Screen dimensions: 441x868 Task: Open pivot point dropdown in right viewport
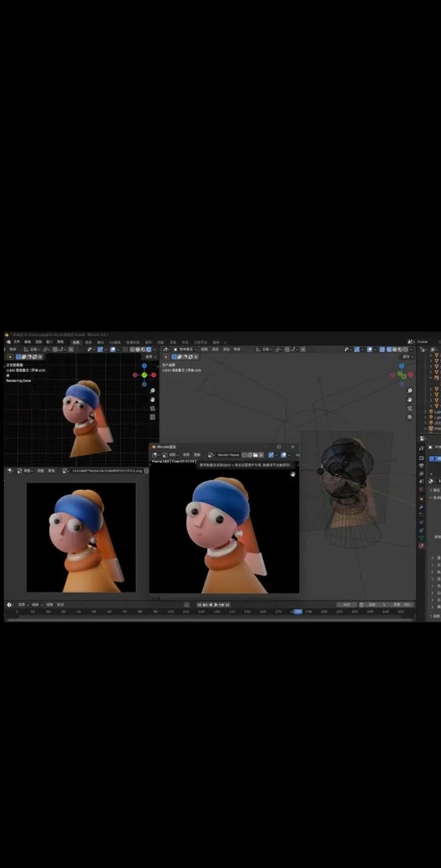click(x=279, y=349)
